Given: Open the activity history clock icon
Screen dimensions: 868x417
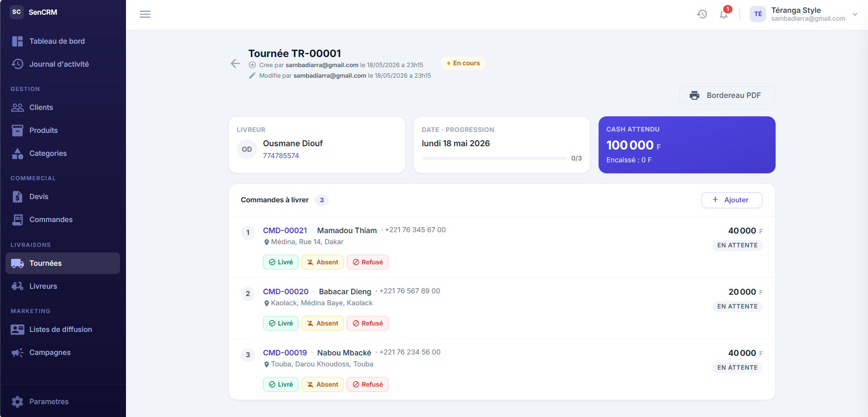Looking at the screenshot, I should click(702, 14).
